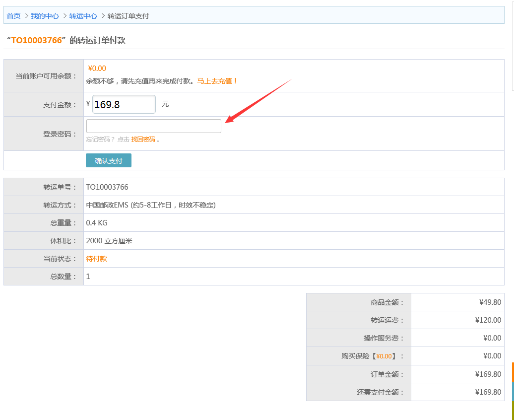Click the orange TO10003766 in the page title
The height and width of the screenshot is (420, 514).
coord(36,40)
